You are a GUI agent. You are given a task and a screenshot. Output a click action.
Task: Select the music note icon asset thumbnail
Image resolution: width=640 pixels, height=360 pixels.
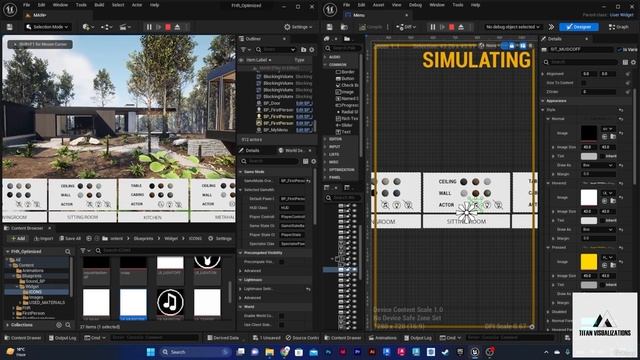point(170,302)
